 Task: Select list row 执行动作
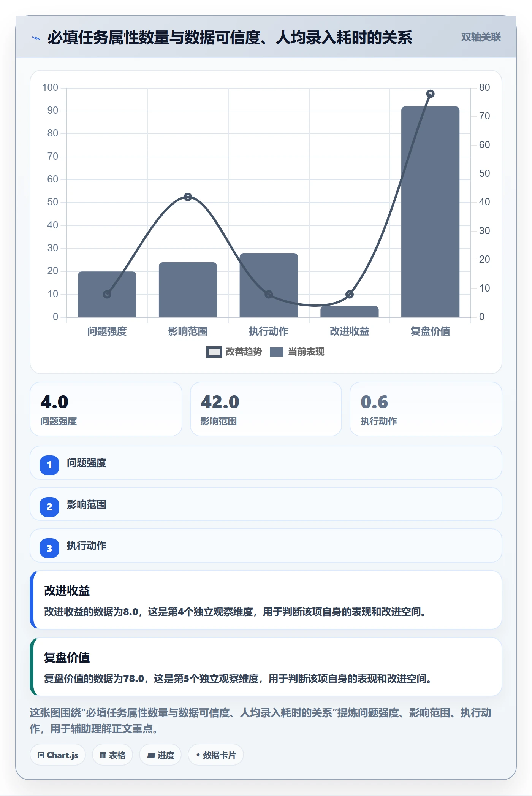point(266,546)
